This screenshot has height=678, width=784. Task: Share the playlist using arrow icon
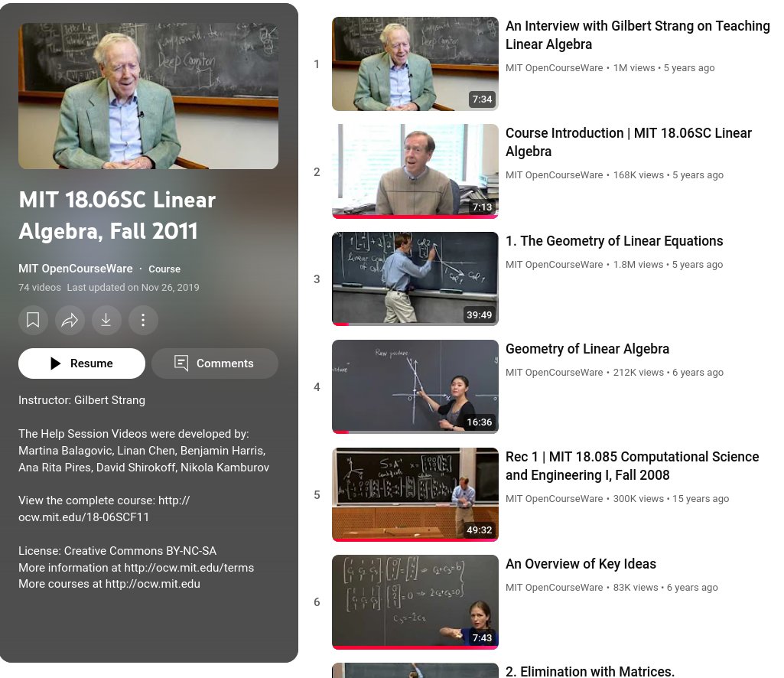point(70,320)
